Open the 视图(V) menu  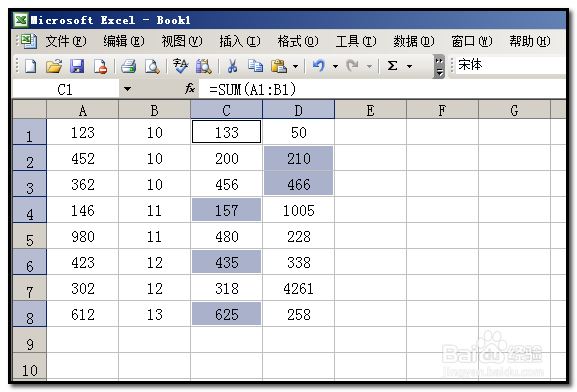182,41
